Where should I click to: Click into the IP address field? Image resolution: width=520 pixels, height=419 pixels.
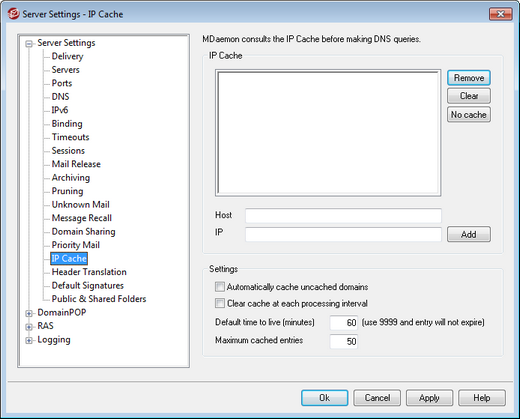343,234
